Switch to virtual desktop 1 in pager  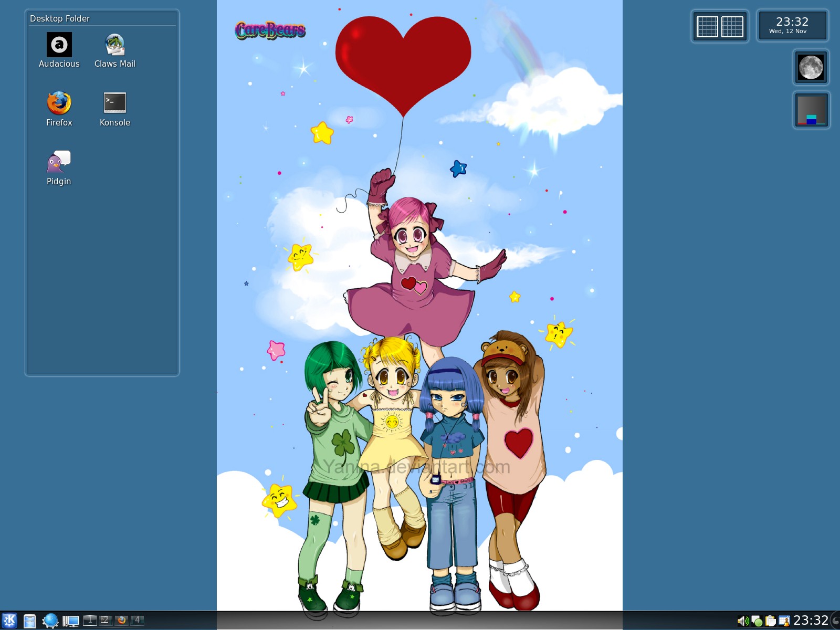coord(90,620)
